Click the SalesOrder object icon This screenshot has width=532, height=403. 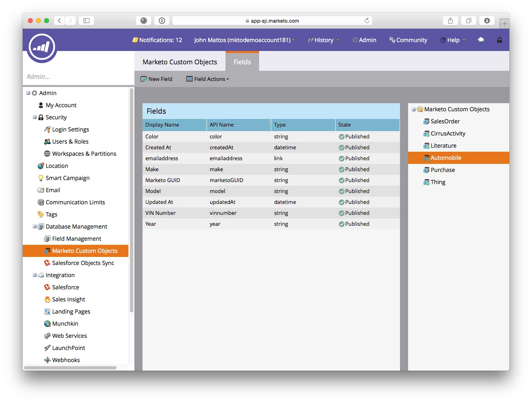pyautogui.click(x=426, y=121)
